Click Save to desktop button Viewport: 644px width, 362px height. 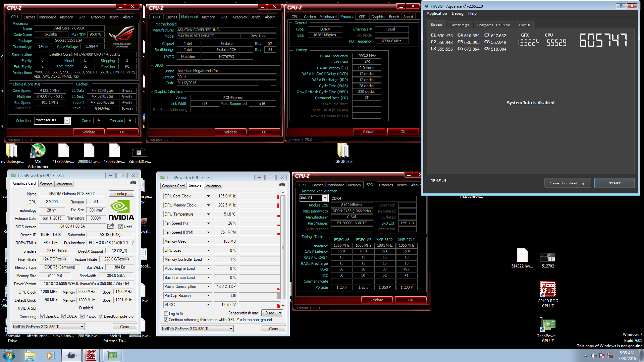coord(568,183)
